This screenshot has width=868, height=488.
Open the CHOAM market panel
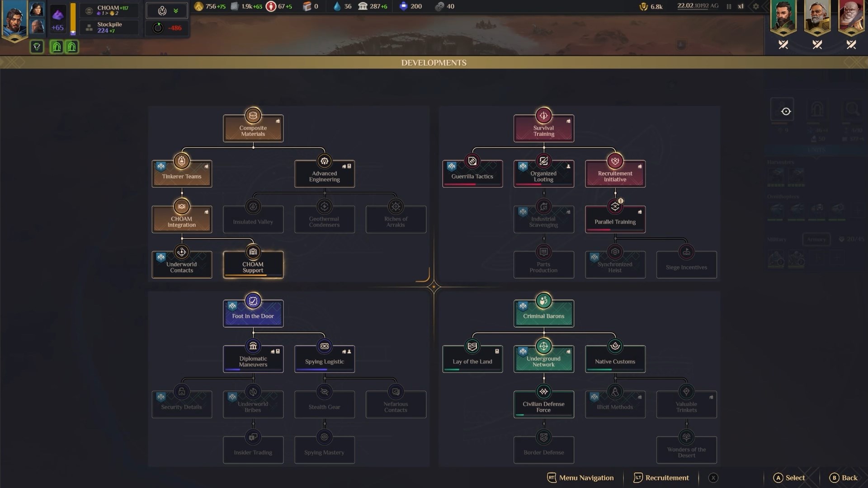click(109, 10)
